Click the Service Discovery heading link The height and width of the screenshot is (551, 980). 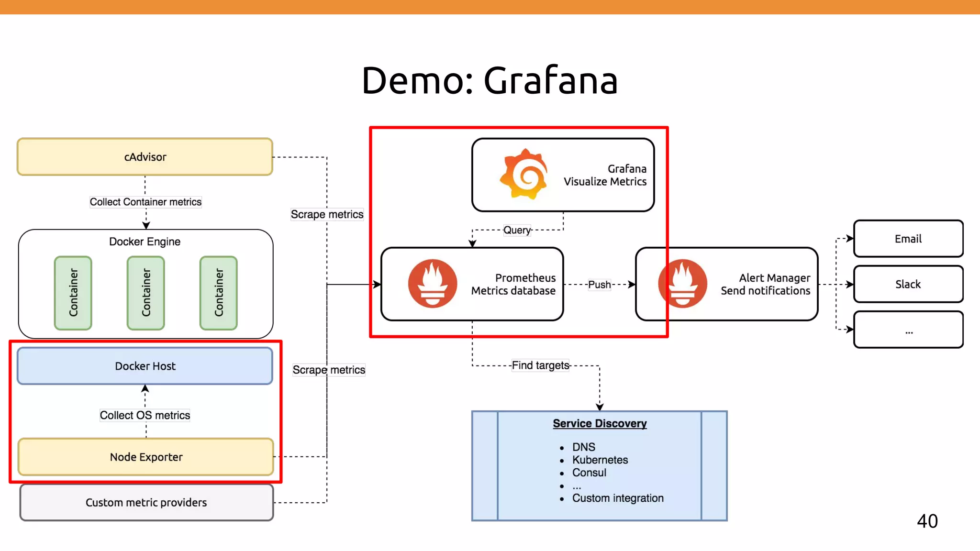[x=600, y=423]
